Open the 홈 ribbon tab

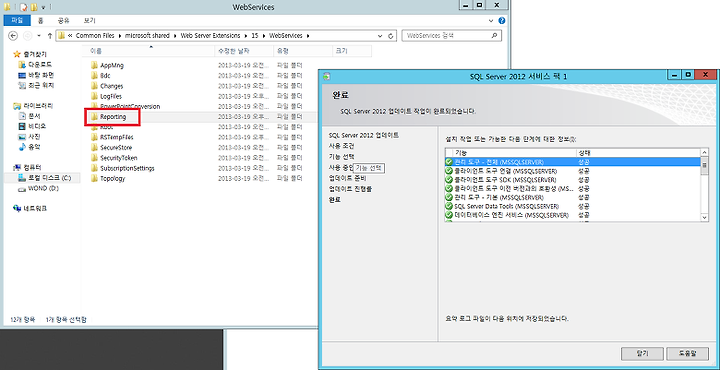[x=41, y=21]
